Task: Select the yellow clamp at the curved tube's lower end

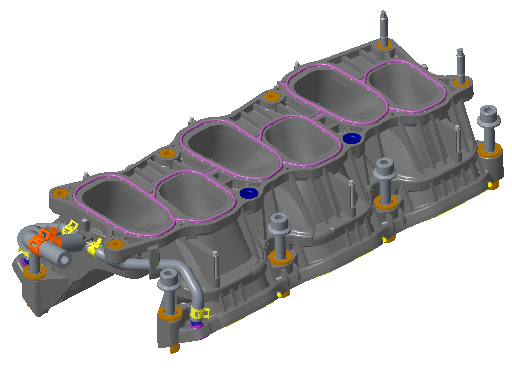Action: (x=199, y=313)
